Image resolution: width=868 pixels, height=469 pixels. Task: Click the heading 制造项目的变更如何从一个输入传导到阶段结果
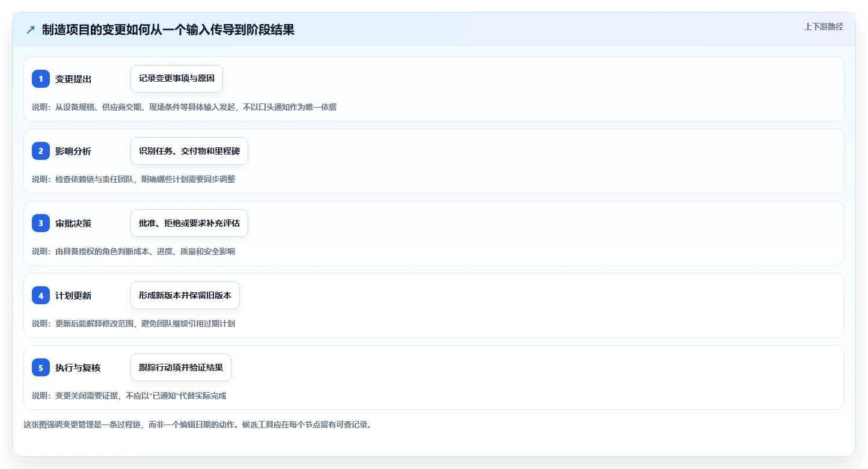[168, 29]
